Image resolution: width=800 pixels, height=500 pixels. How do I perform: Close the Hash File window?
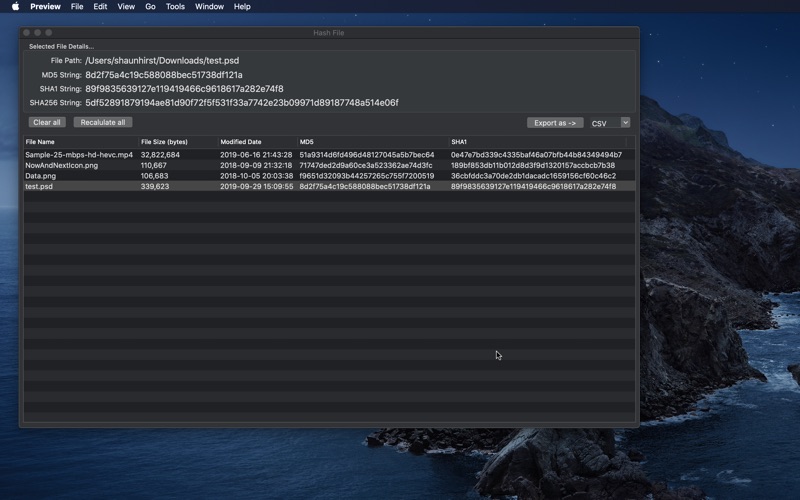27,33
